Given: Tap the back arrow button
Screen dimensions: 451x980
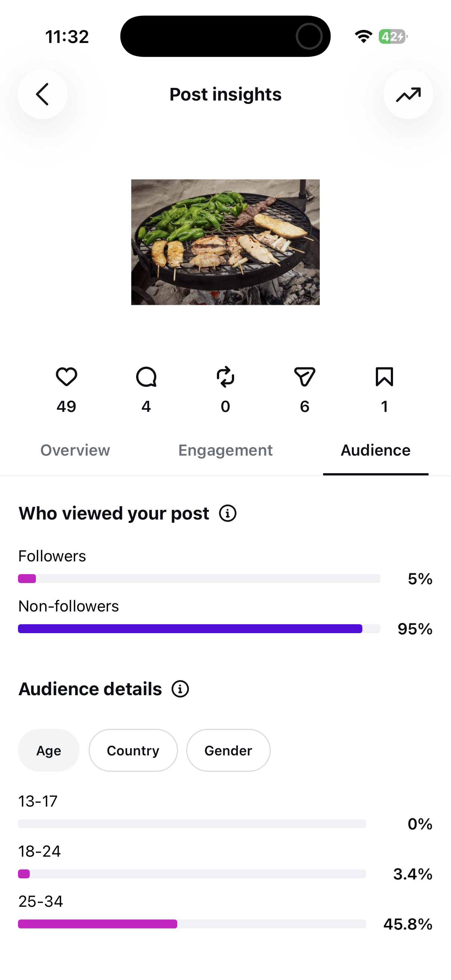Looking at the screenshot, I should pyautogui.click(x=42, y=94).
